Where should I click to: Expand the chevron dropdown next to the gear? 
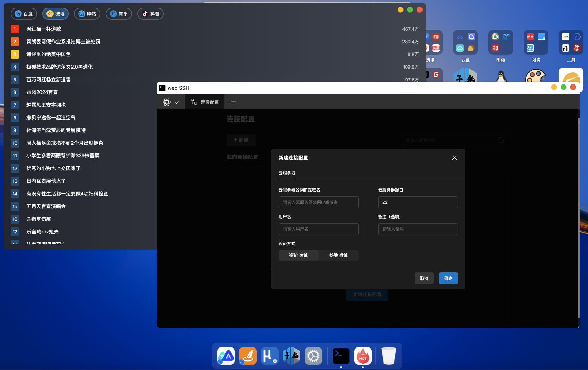(177, 102)
